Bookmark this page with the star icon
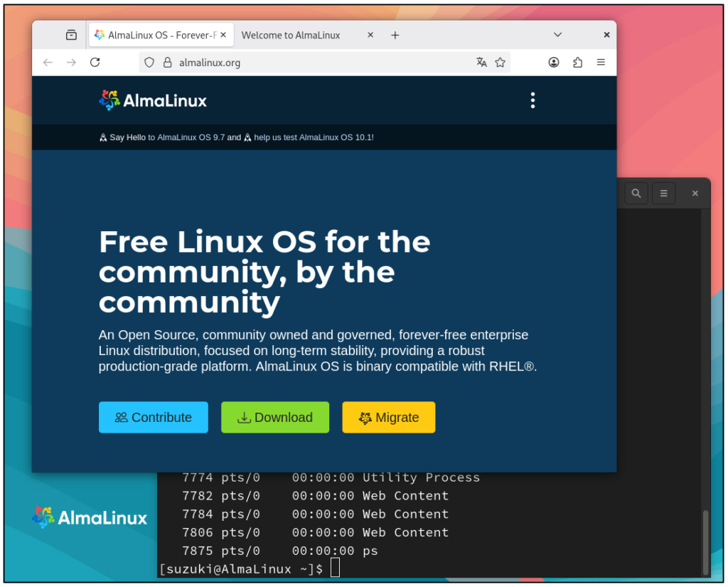728x587 pixels. tap(500, 63)
